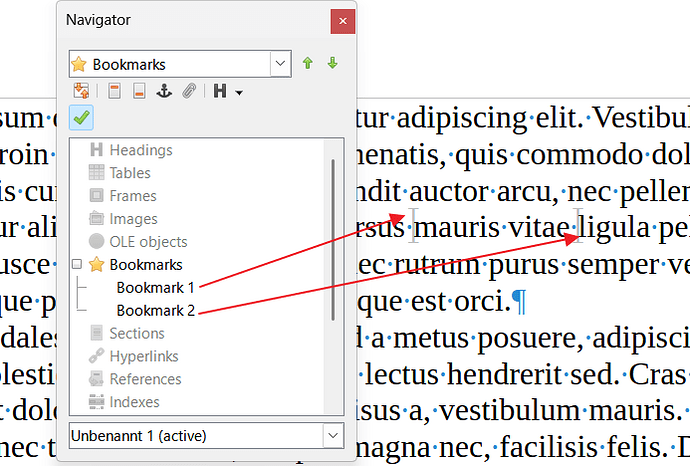
Task: Select the Headings category in the tree
Action: coord(140,150)
